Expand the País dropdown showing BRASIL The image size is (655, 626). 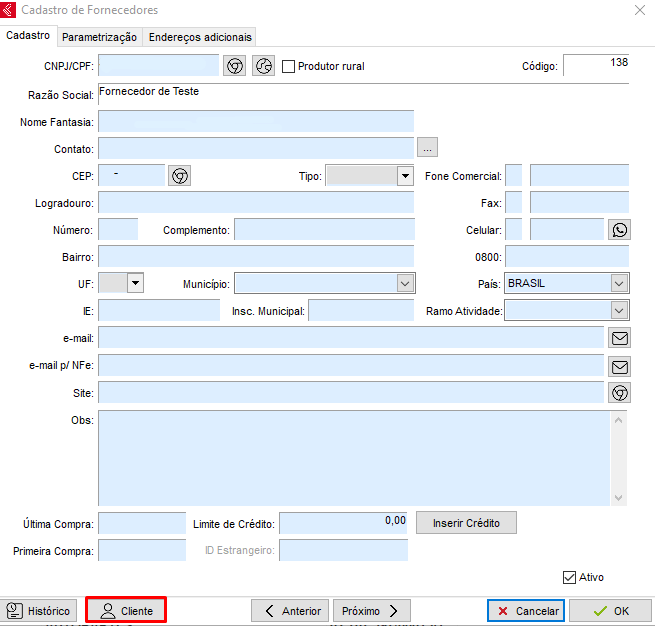point(619,284)
